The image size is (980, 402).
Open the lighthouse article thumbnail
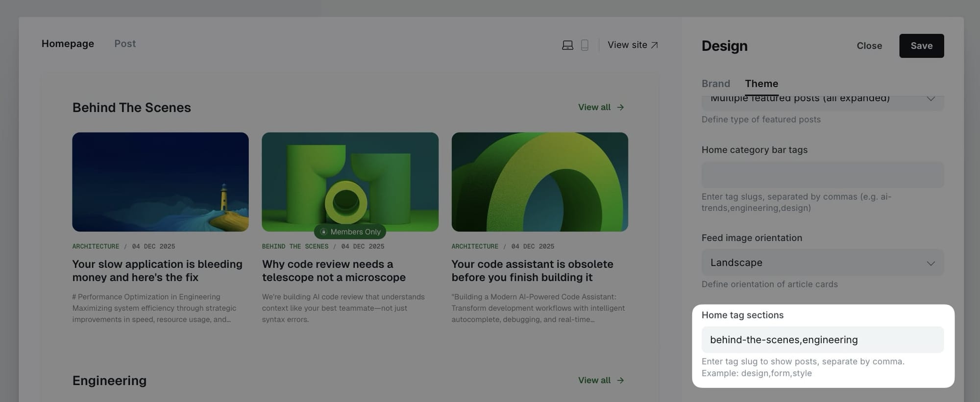click(160, 182)
